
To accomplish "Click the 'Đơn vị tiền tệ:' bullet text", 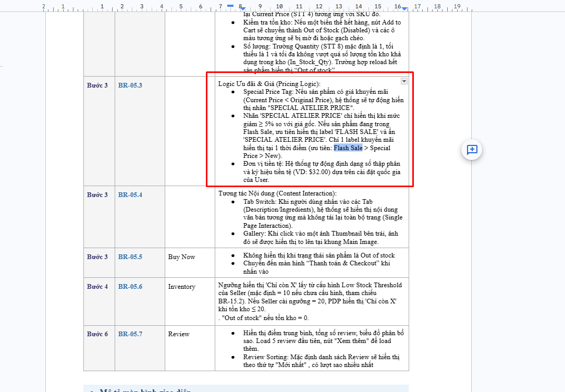I will coord(263,164).
